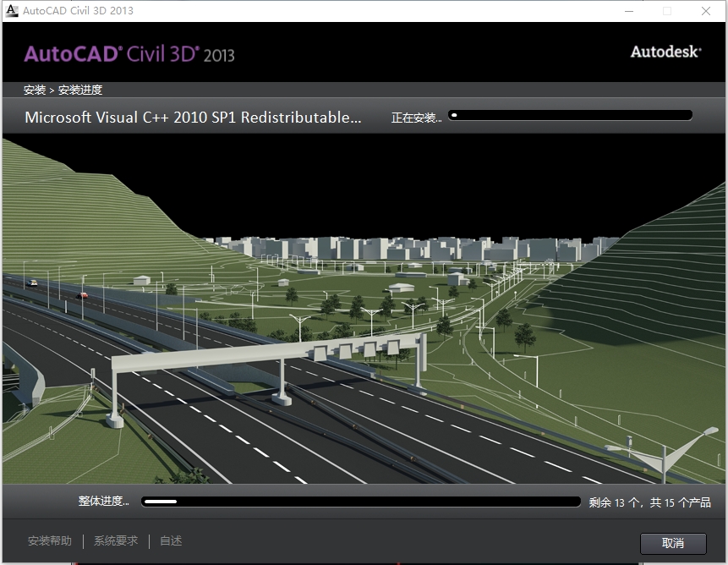Click the Microsoft Visual C++ 2010 component name
This screenshot has width=728, height=565.
click(193, 118)
